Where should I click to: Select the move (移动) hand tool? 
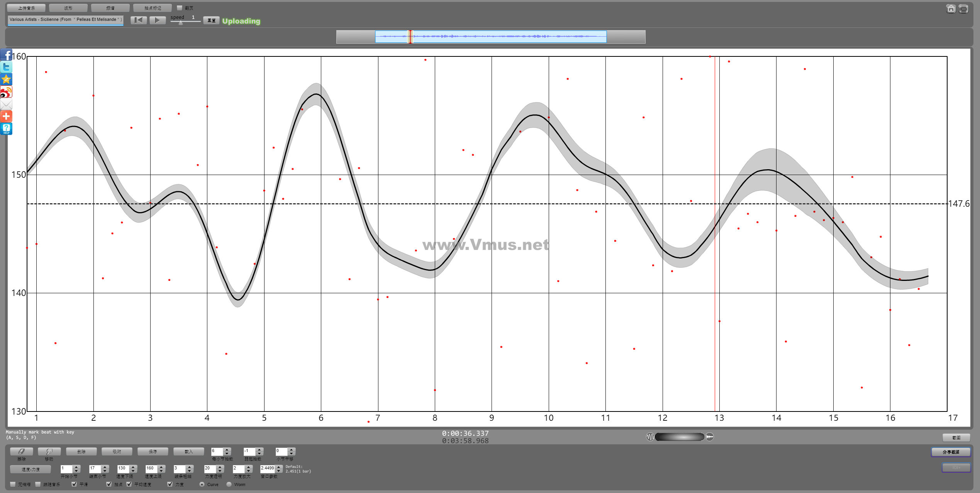[x=49, y=451]
